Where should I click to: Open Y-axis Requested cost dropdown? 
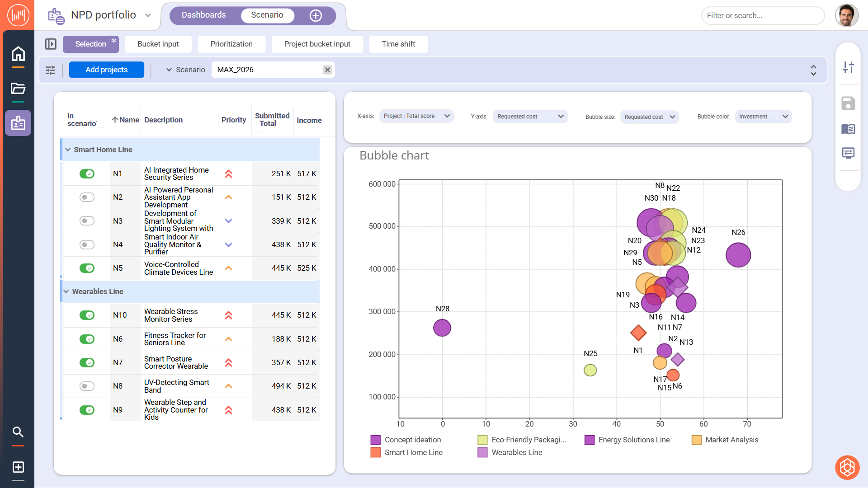coord(530,117)
